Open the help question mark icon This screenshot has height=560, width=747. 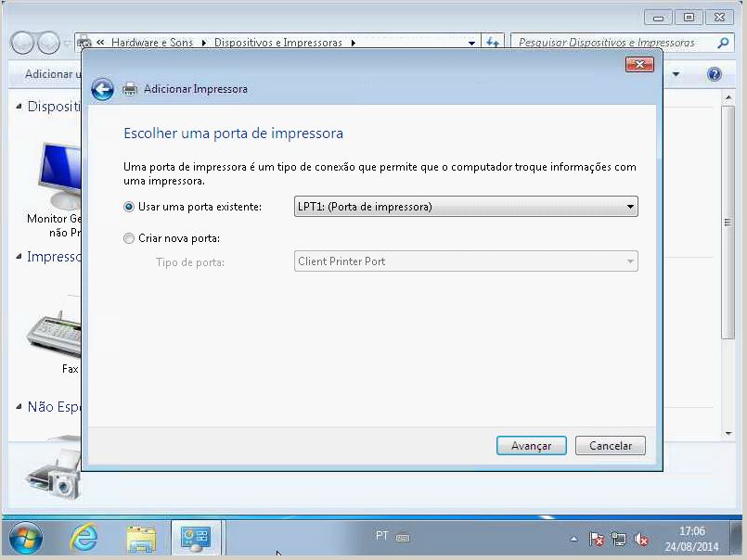click(715, 74)
